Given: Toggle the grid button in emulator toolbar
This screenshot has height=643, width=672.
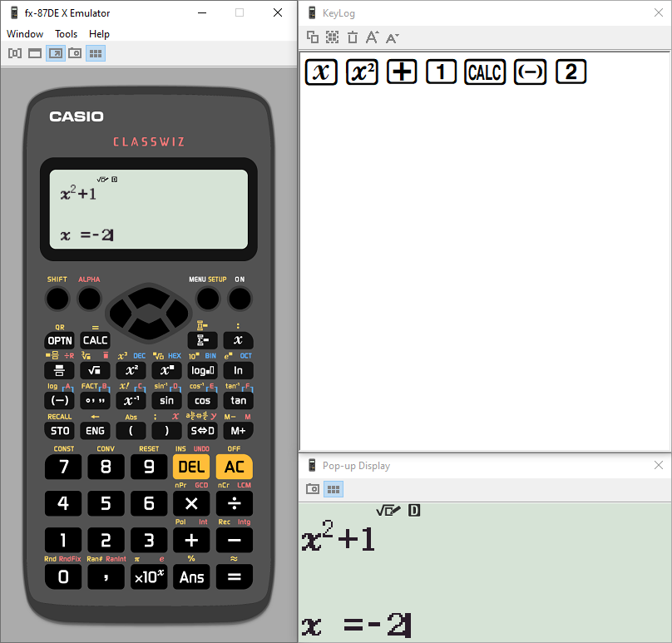Looking at the screenshot, I should (x=96, y=53).
